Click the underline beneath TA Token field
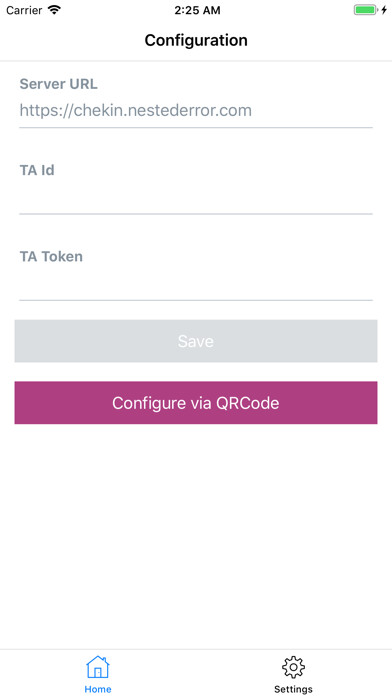392x696 pixels. [x=196, y=300]
